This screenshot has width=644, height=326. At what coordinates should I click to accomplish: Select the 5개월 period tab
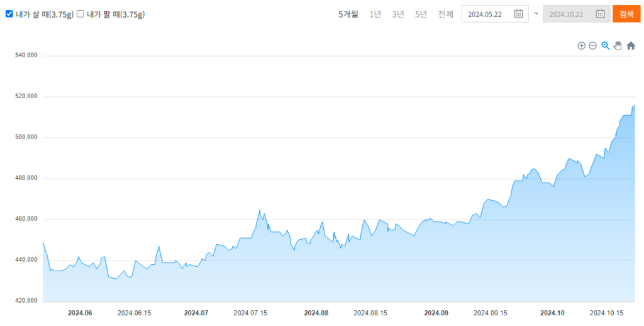348,14
